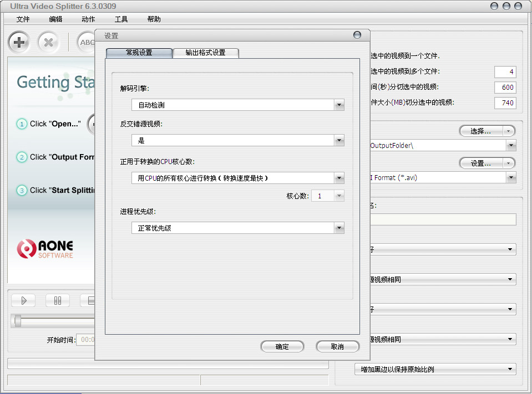Select the ABC rename toolbar icon

tap(87, 42)
